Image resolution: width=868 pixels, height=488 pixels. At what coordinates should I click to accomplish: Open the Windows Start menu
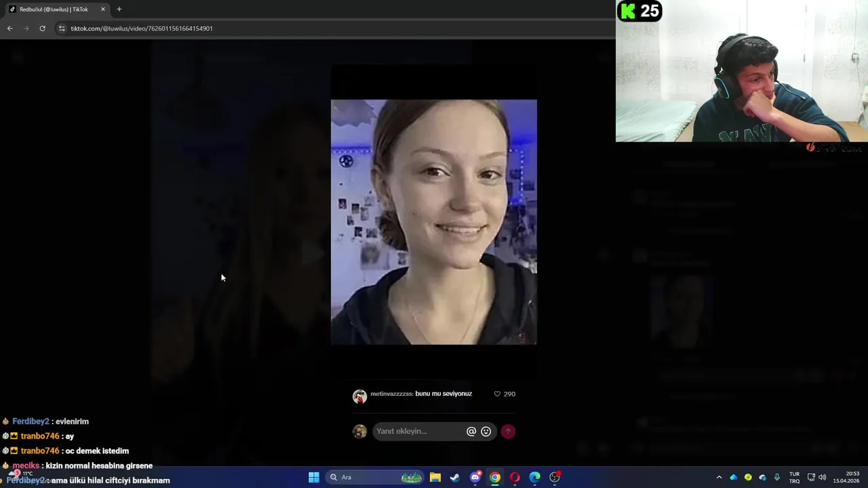pyautogui.click(x=314, y=477)
